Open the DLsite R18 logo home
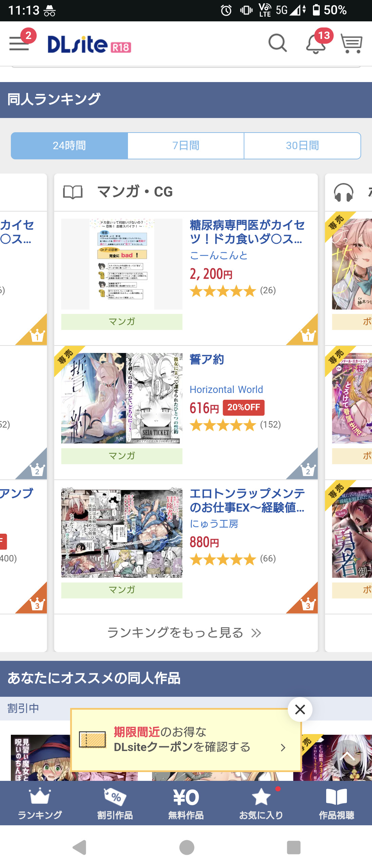The image size is (372, 868). [x=89, y=44]
